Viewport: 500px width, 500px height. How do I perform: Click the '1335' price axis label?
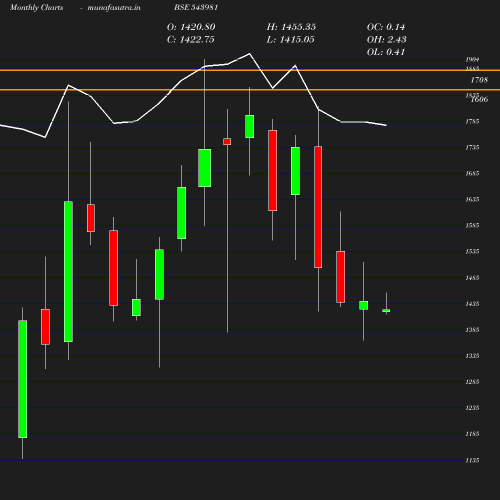472,356
